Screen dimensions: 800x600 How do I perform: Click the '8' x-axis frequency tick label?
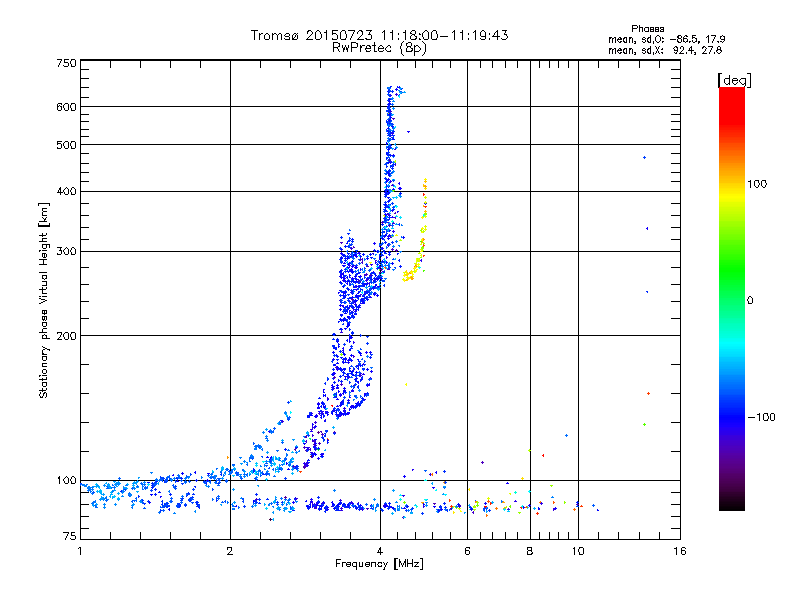click(530, 551)
